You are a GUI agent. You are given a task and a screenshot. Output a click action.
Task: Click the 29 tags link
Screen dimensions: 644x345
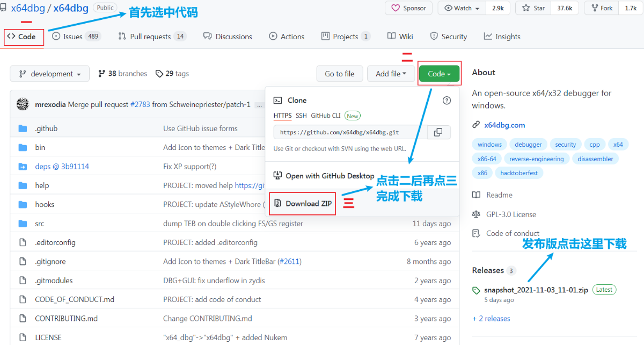pos(172,74)
